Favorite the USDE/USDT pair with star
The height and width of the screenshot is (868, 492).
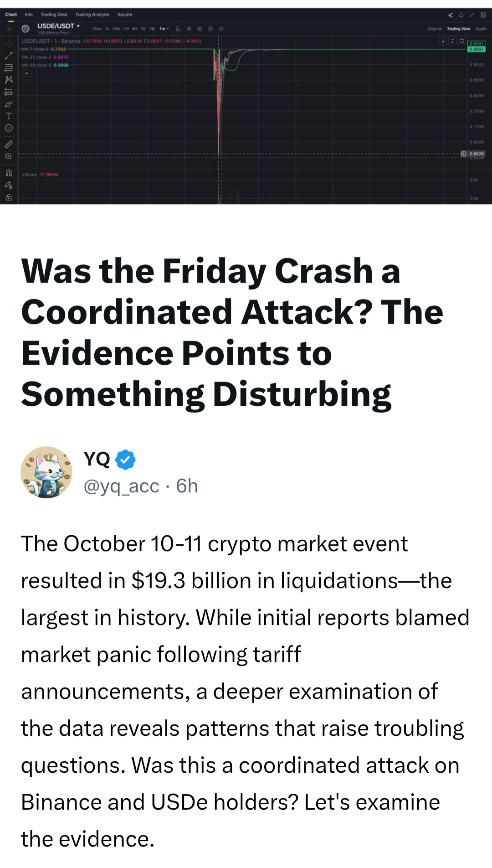tap(9, 29)
